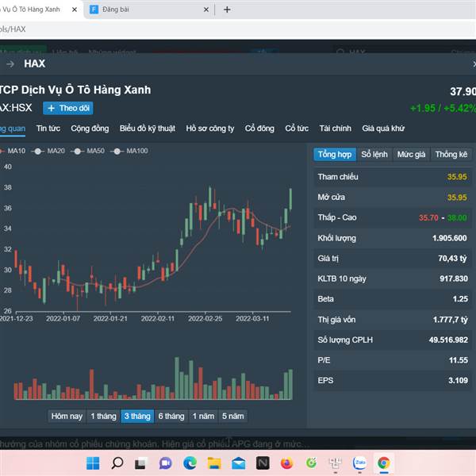Toggle the MA50 moving average line
Viewport: 476px width, 476px height.
click(88, 151)
